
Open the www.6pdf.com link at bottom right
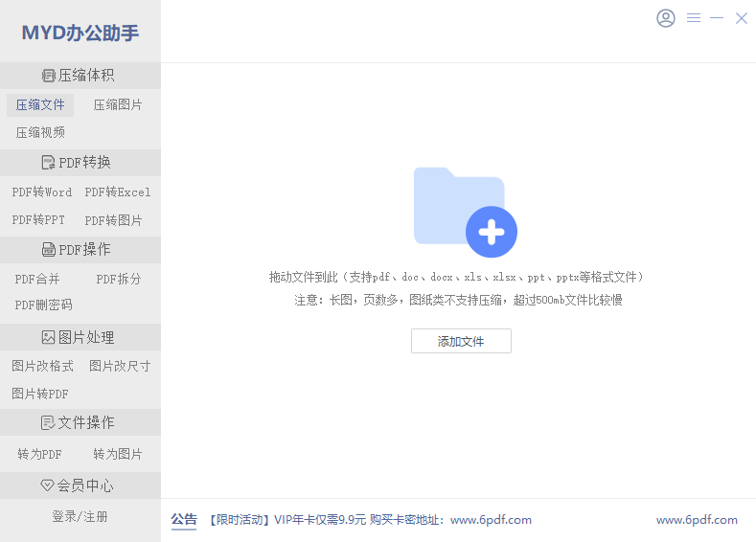(x=697, y=520)
